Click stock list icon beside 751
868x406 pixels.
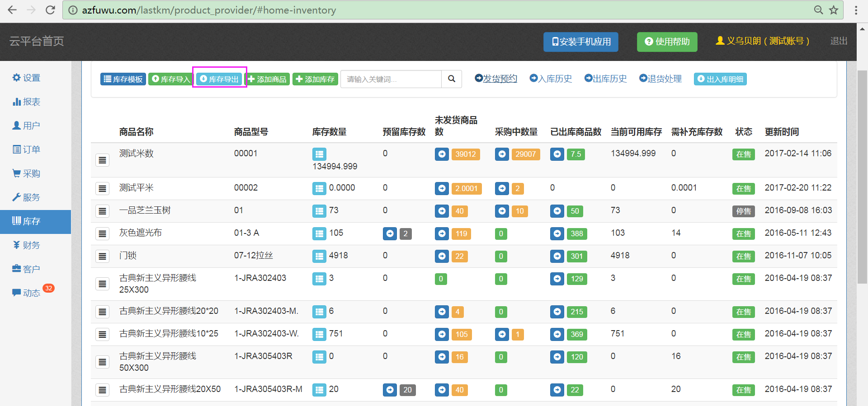(319, 334)
